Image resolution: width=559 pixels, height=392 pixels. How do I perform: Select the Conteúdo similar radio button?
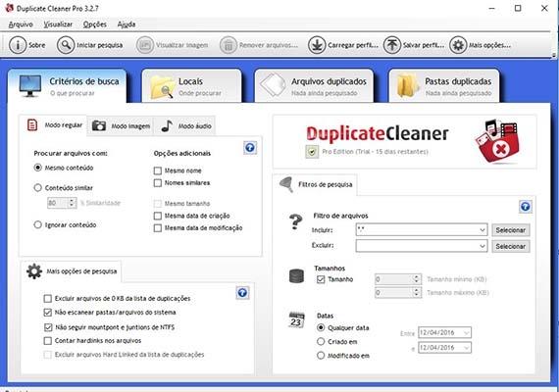pyautogui.click(x=38, y=187)
